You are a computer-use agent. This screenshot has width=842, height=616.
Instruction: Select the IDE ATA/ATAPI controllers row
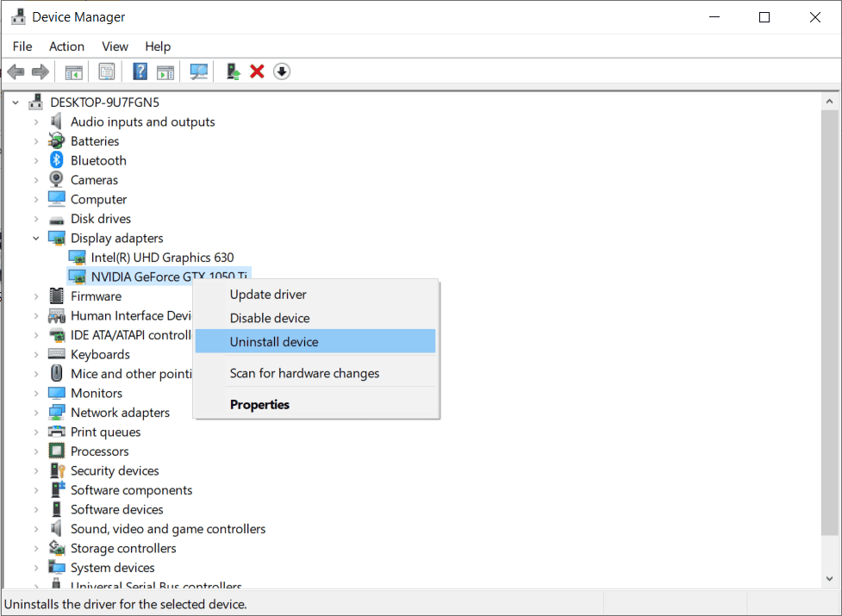point(131,335)
